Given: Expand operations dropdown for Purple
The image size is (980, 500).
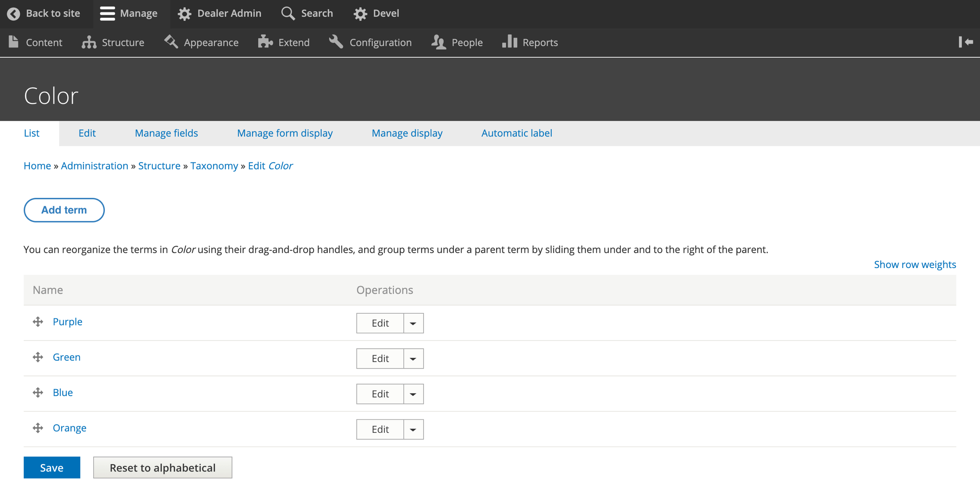Looking at the screenshot, I should click(413, 323).
